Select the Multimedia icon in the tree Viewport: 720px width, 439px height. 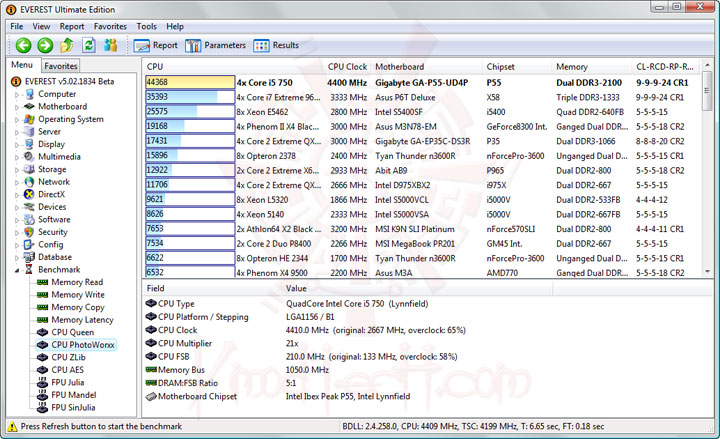(29, 157)
